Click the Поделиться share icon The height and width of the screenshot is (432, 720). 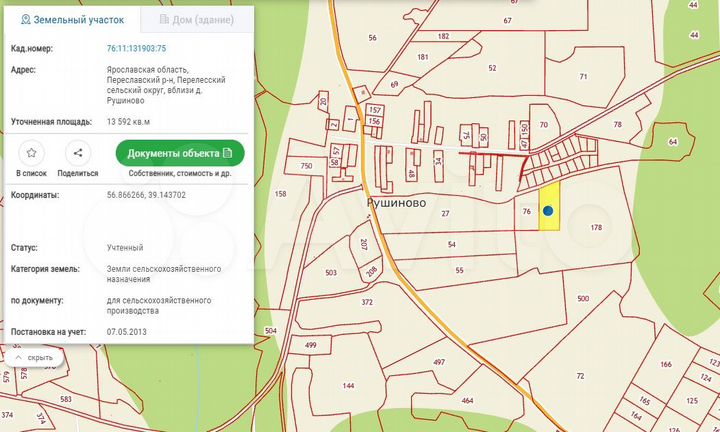[x=78, y=154]
